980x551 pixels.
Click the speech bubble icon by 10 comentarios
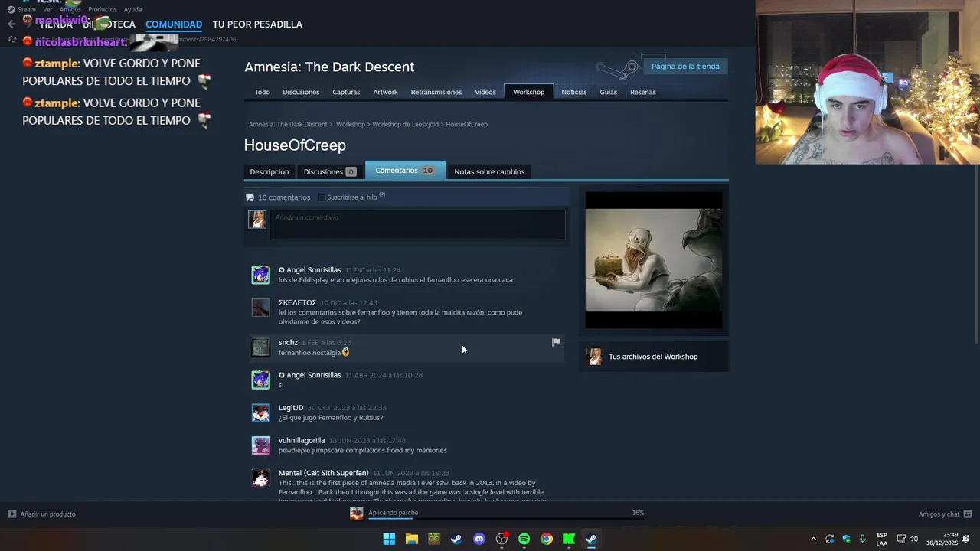[250, 197]
